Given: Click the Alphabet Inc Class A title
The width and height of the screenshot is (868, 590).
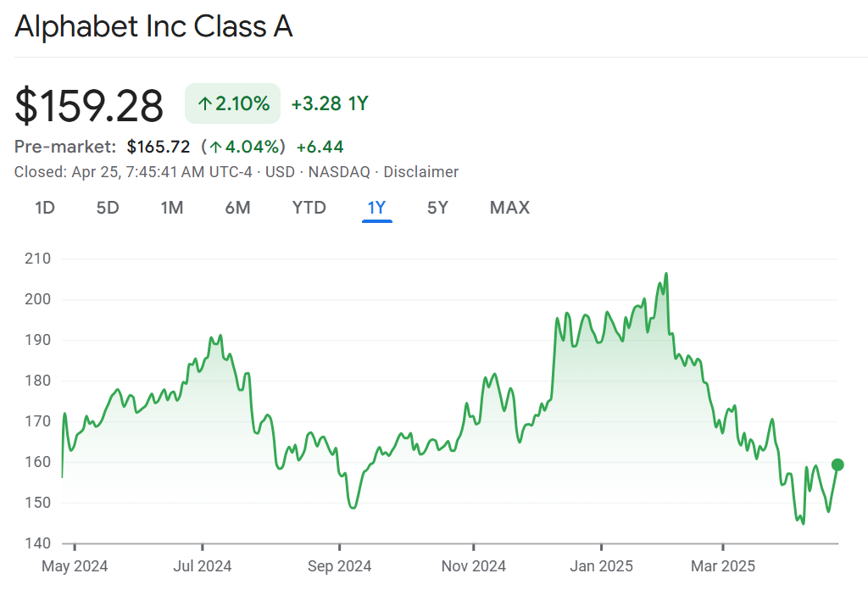Looking at the screenshot, I should pyautogui.click(x=154, y=27).
